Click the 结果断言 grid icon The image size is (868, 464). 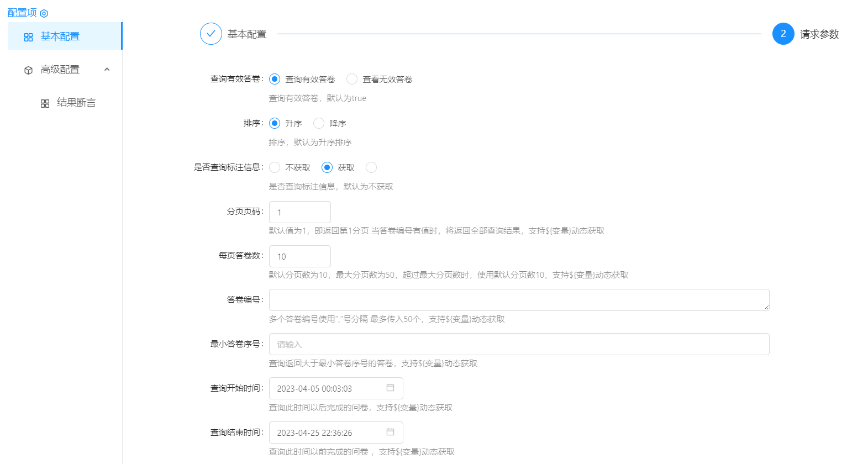pyautogui.click(x=45, y=103)
